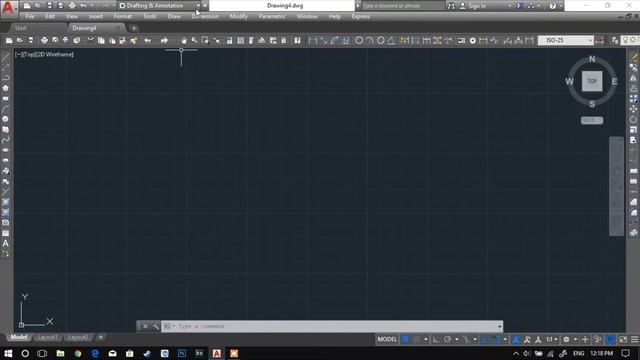
Task: Select the Circle draw tool
Action: coord(5,119)
